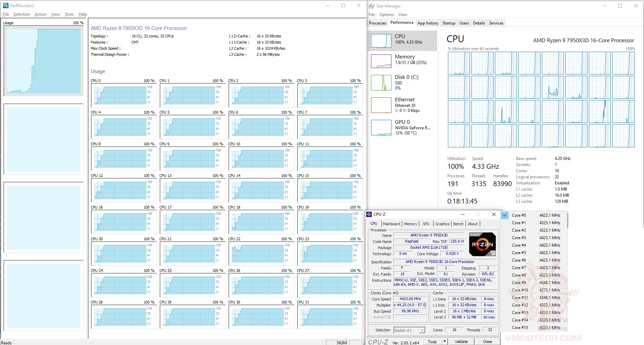Open the Mainboard tab in CPU-Z

[x=391, y=224]
